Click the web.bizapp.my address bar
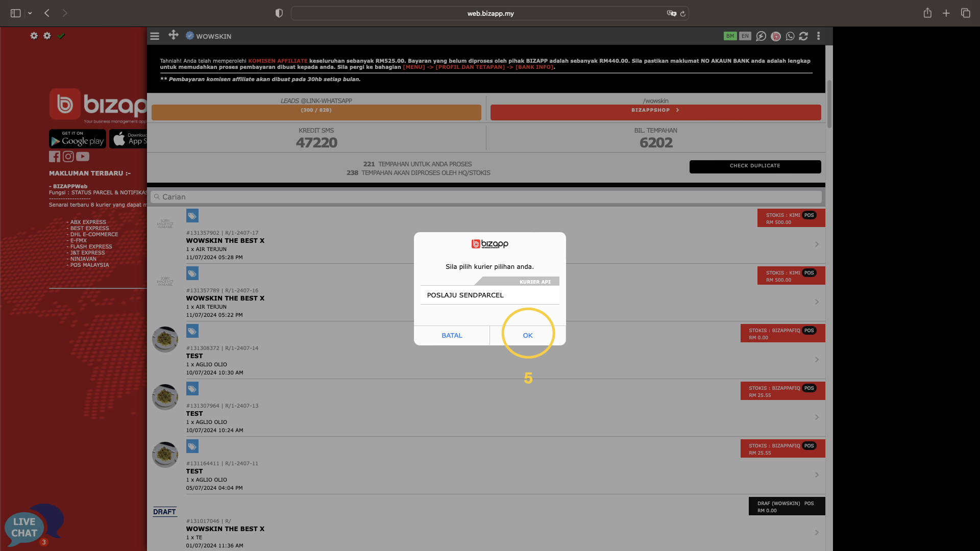 tap(490, 13)
